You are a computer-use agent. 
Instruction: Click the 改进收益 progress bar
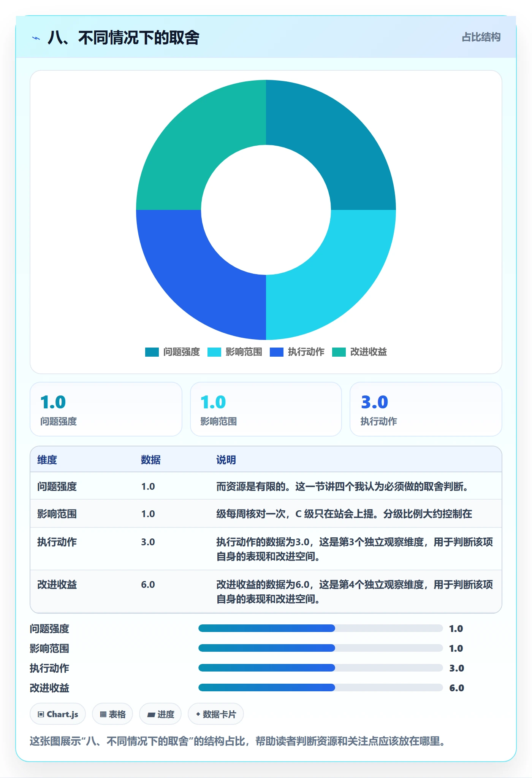[320, 687]
